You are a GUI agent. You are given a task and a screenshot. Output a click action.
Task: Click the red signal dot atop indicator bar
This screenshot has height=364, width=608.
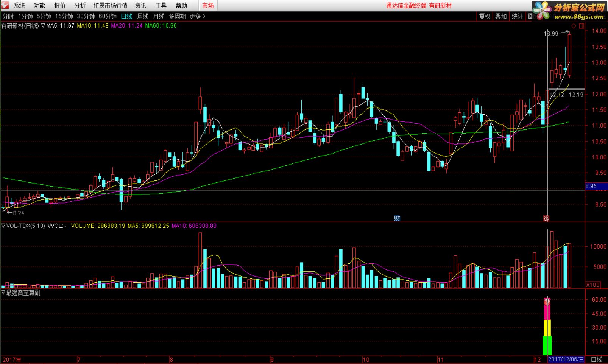coord(547,302)
